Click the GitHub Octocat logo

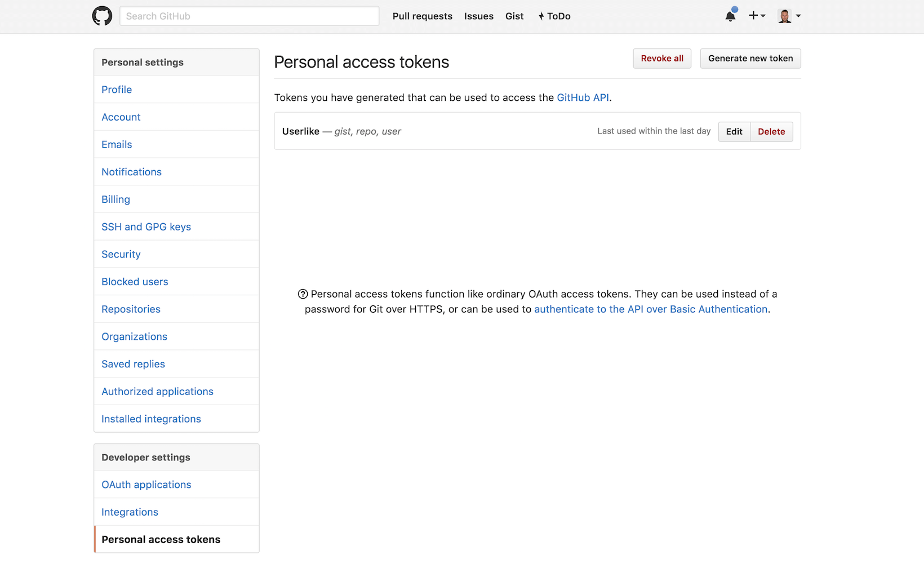point(102,16)
